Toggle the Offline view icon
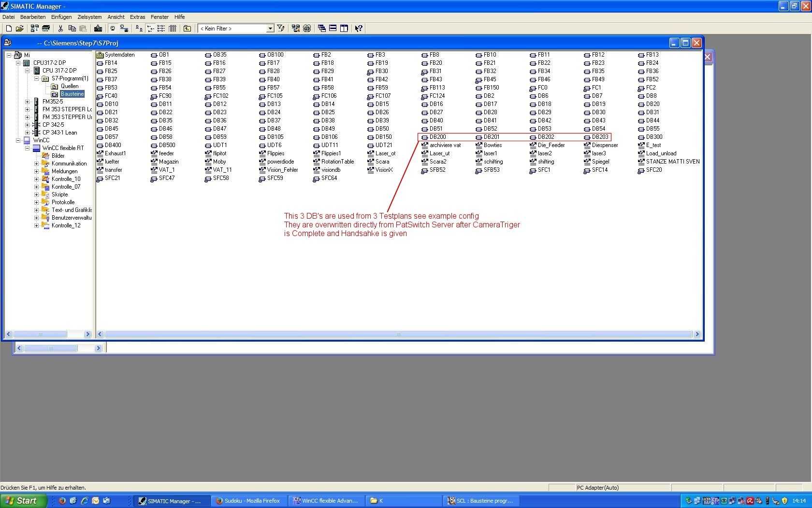812x508 pixels. pos(124,29)
